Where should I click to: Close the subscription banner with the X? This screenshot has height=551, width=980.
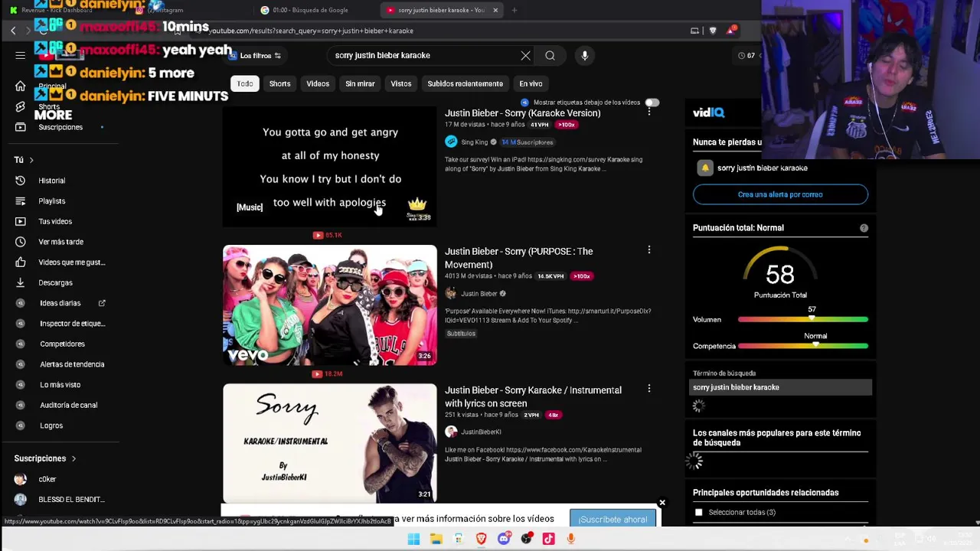662,503
